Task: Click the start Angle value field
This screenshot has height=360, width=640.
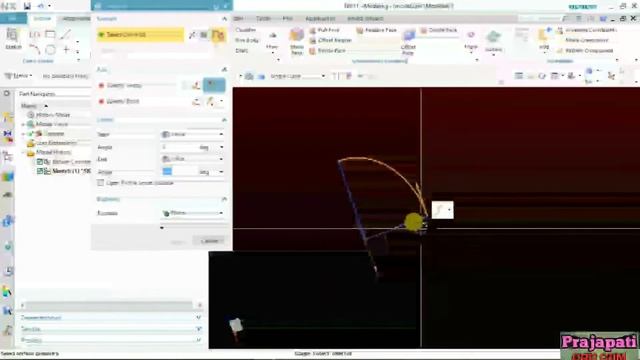Action: point(179,147)
